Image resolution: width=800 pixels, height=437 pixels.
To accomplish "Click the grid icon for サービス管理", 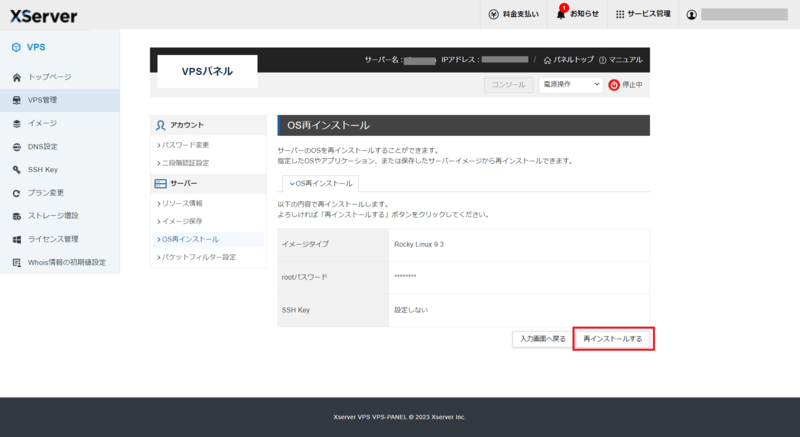I will pyautogui.click(x=620, y=14).
